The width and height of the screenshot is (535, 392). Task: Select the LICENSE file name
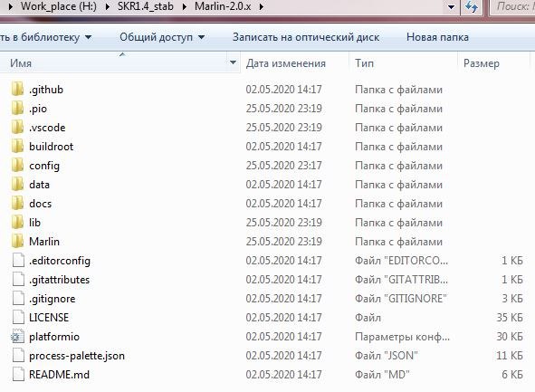point(49,318)
